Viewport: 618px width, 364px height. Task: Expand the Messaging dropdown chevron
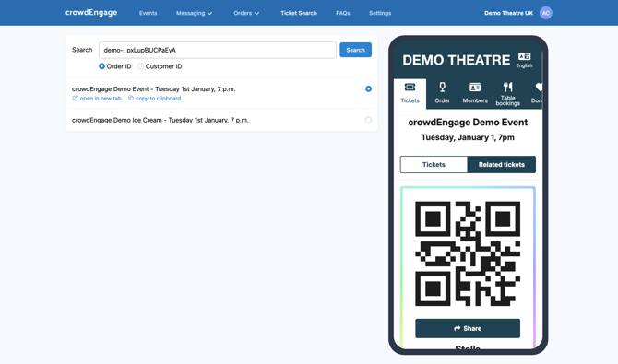(x=209, y=14)
